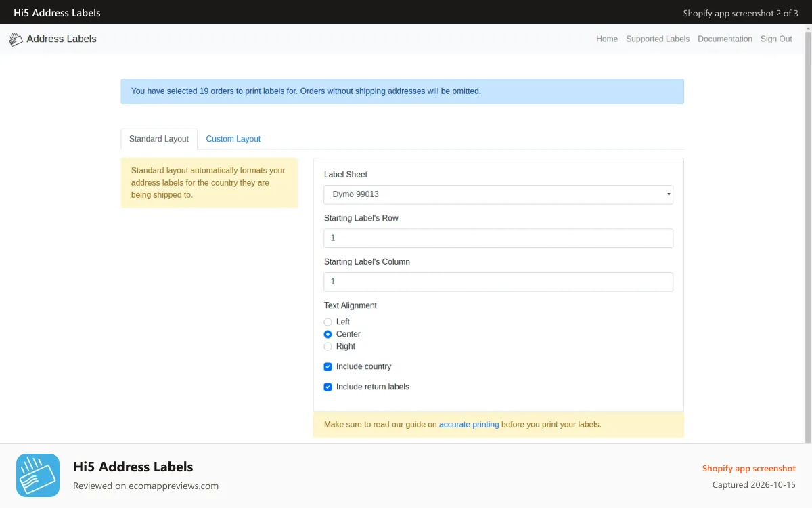Click the blue Hi5 Address Labels app icon
This screenshot has height=508, width=812.
tap(38, 475)
